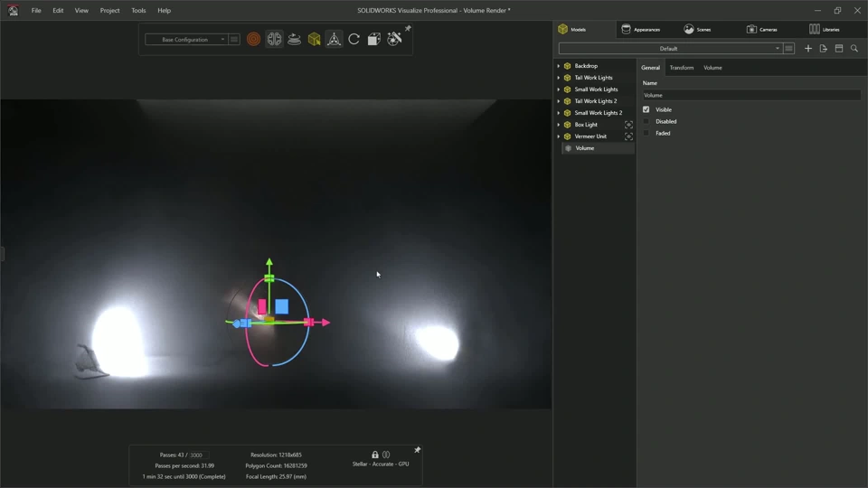Viewport: 868px width, 488px height.
Task: Select the Volume item in model tree
Action: pos(598,148)
